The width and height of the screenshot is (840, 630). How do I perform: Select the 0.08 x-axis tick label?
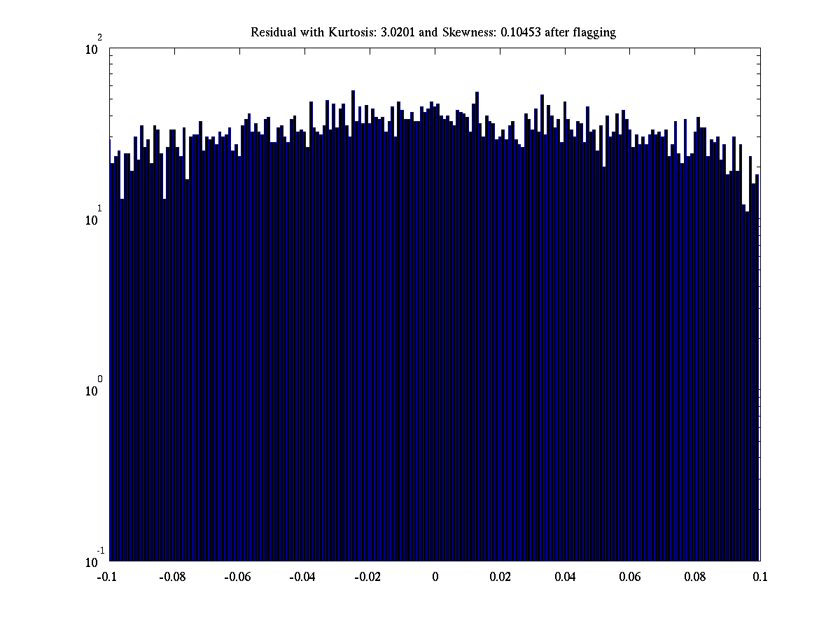tap(695, 577)
